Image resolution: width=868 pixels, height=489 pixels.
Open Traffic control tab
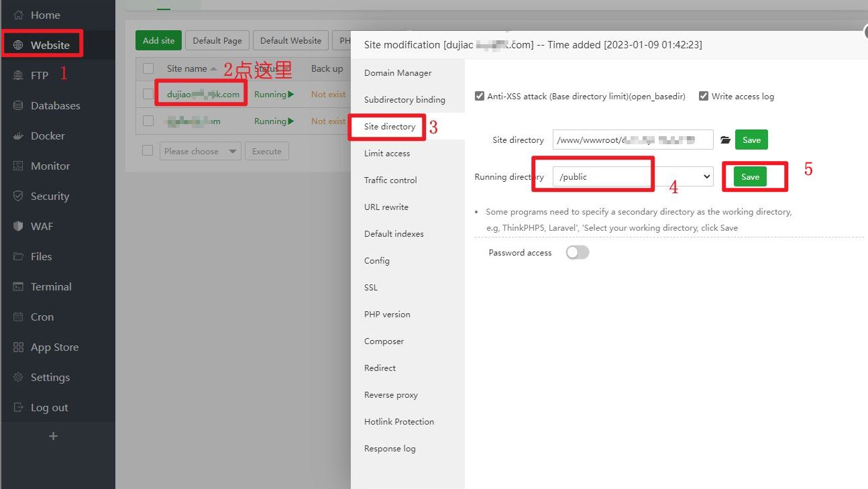point(390,180)
